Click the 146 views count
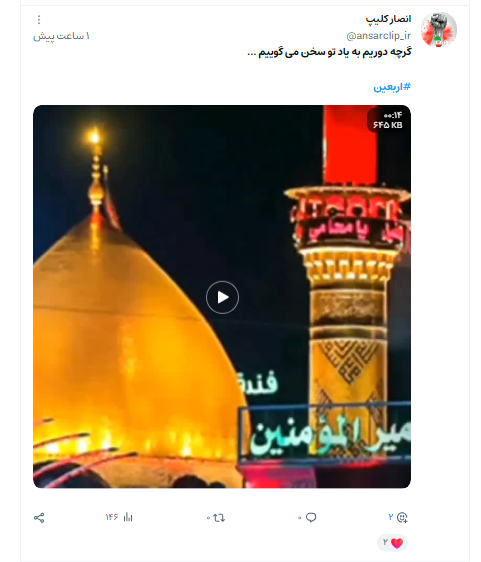Viewport: 481px width, 562px height. pyautogui.click(x=112, y=517)
